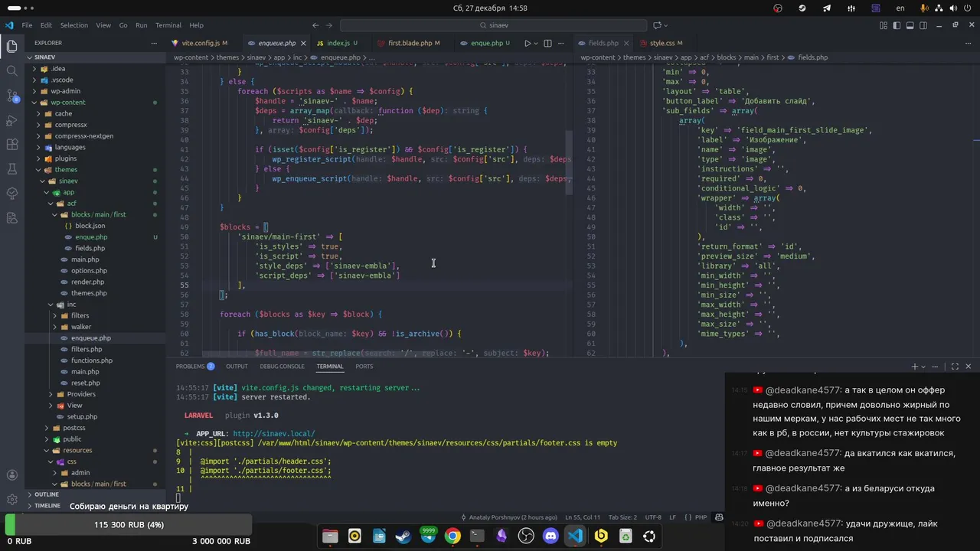Open the Accounts menu icon
The height and width of the screenshot is (551, 980).
click(12, 475)
